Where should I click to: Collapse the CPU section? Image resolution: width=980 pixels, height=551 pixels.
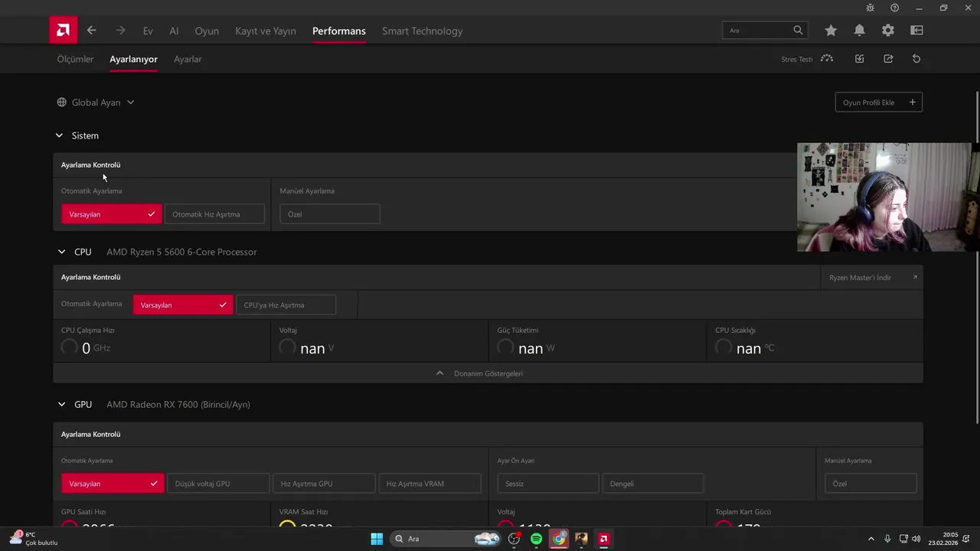coord(61,252)
